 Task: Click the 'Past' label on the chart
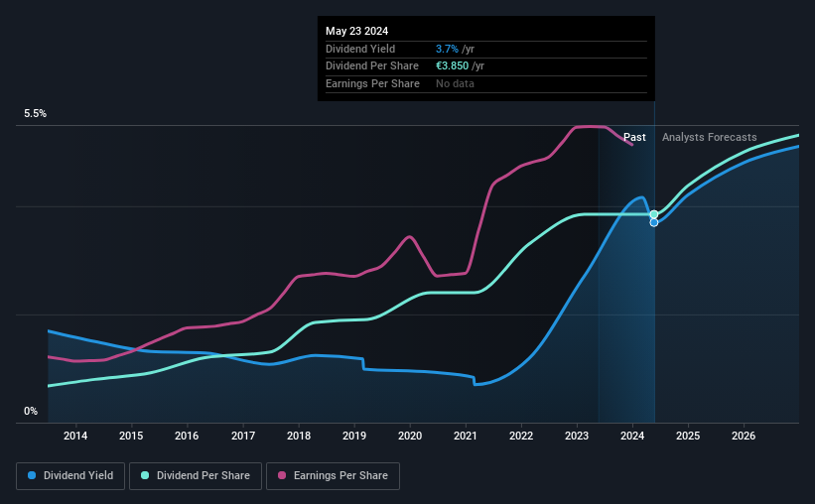coord(634,137)
